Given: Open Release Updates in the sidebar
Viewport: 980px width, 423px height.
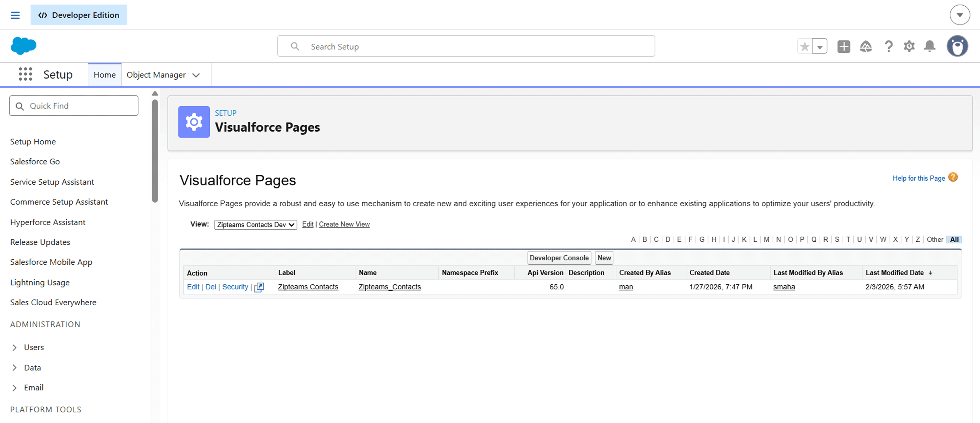Looking at the screenshot, I should coord(40,242).
